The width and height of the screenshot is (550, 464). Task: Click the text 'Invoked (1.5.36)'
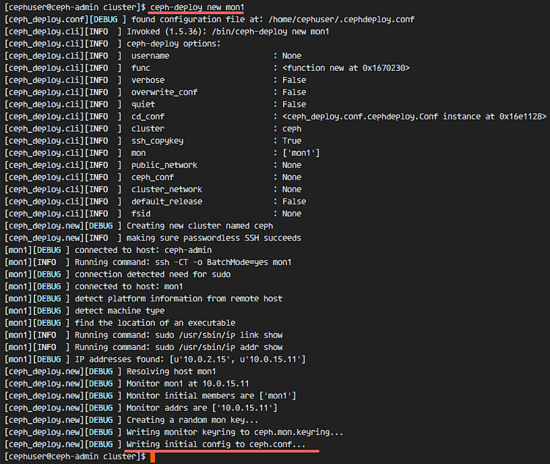coord(164,32)
